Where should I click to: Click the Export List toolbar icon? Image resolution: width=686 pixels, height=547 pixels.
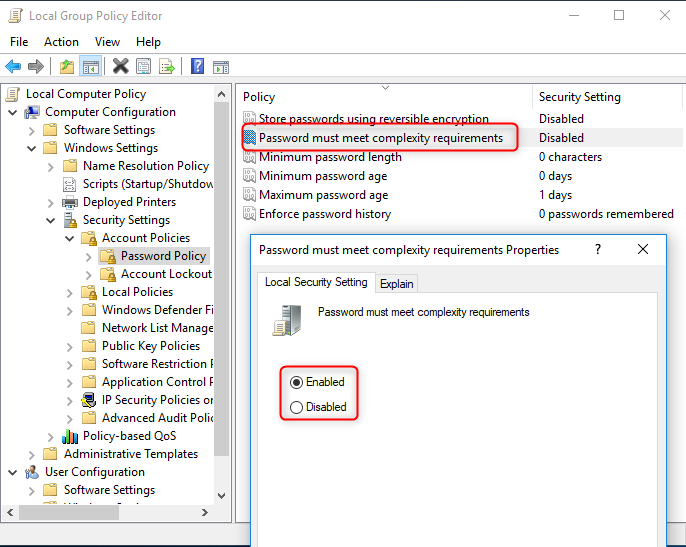(x=167, y=67)
